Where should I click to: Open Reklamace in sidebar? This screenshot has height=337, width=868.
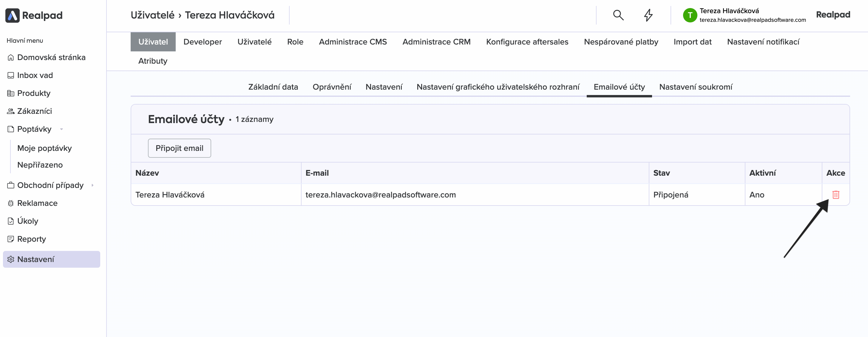[x=37, y=203]
